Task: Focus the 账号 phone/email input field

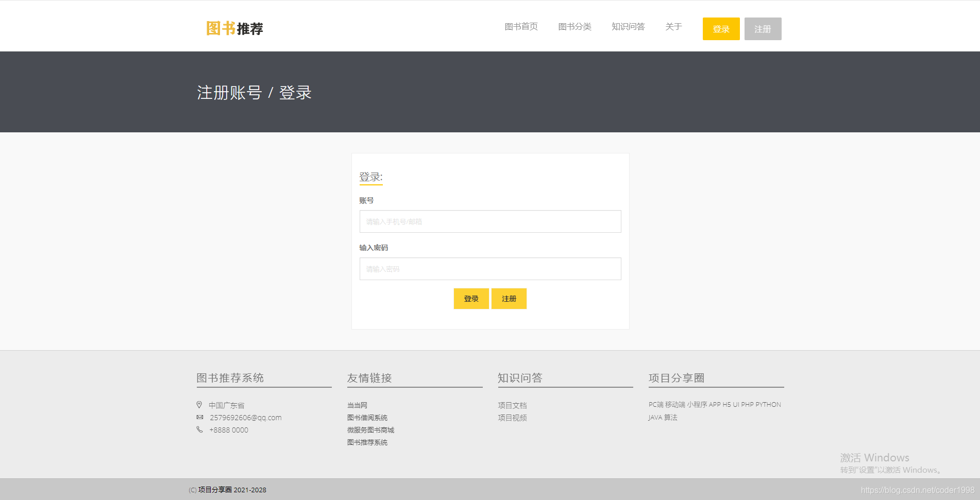Action: click(x=490, y=221)
